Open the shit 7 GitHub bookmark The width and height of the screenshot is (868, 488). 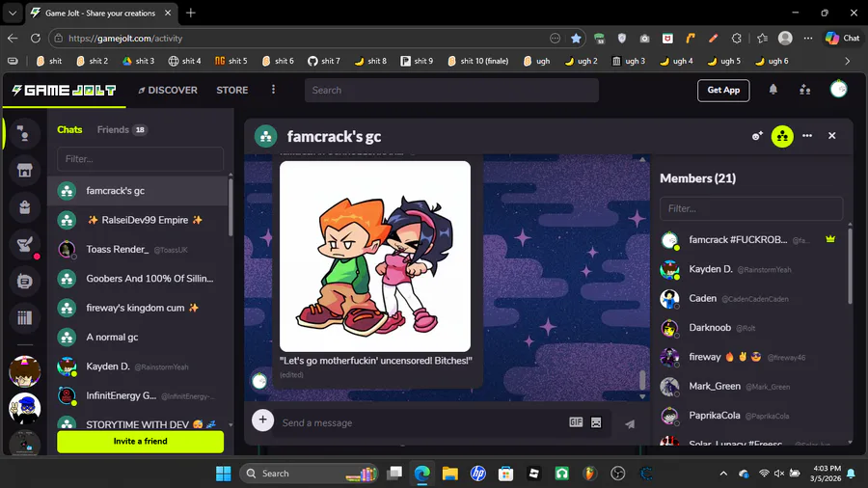[x=324, y=61]
